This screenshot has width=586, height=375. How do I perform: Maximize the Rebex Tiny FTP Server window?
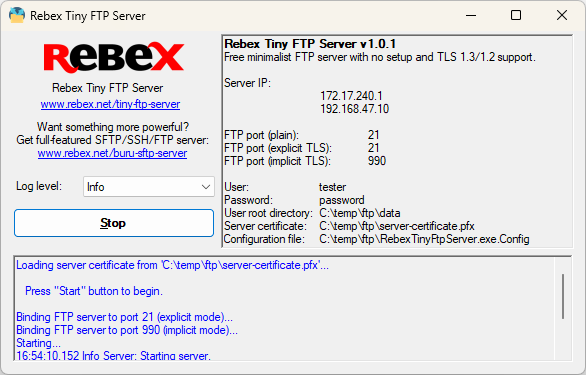pyautogui.click(x=516, y=15)
